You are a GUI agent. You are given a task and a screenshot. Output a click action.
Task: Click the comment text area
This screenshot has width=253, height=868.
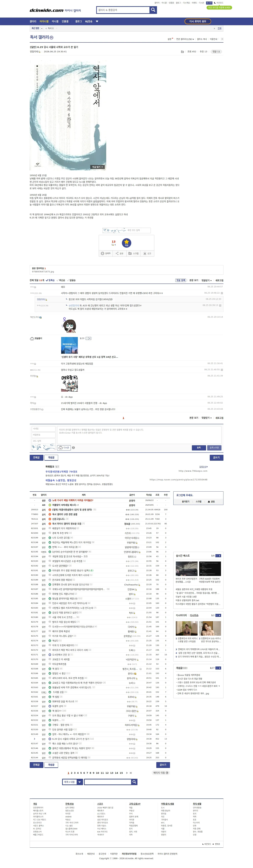139,435
